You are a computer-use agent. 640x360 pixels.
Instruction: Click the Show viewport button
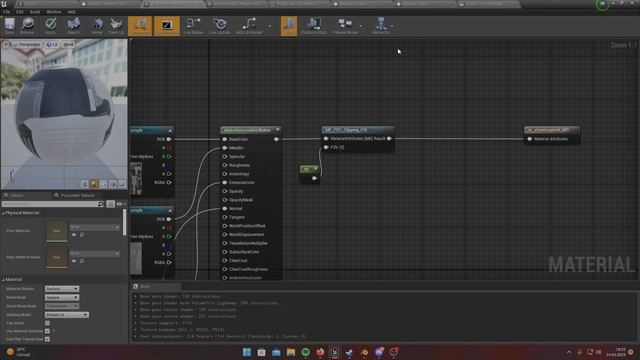[68, 44]
